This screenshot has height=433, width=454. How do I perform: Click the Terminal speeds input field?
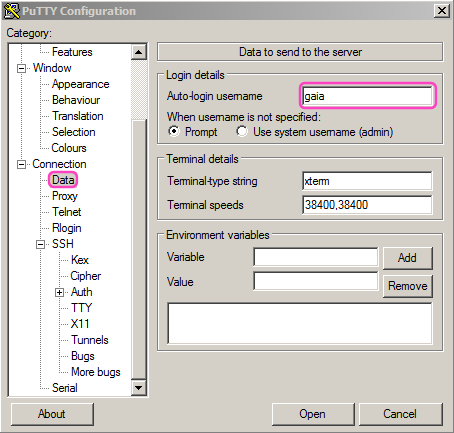(367, 205)
